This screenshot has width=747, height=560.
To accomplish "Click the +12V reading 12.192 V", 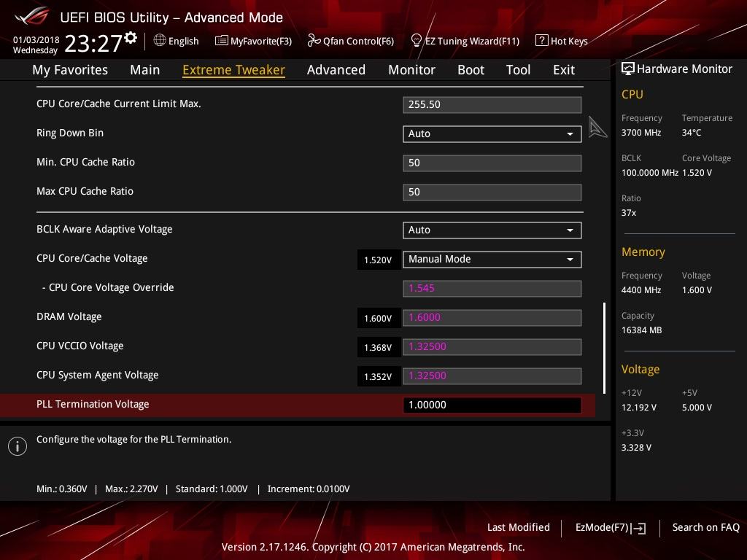I will (x=639, y=407).
